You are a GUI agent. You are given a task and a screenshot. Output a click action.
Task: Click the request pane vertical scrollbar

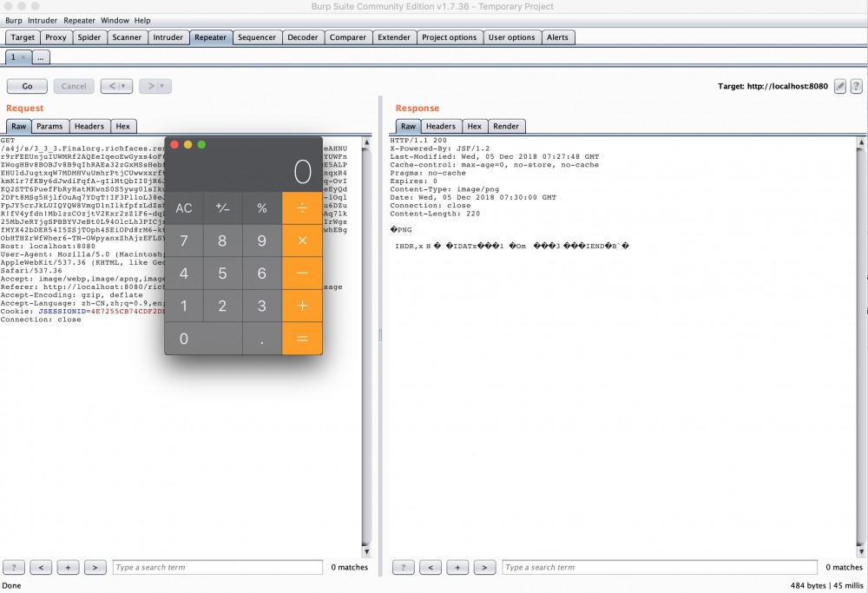pos(367,347)
